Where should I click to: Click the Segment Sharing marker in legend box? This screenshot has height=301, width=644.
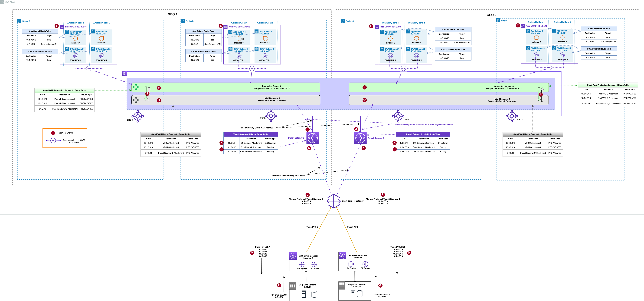tap(53, 133)
